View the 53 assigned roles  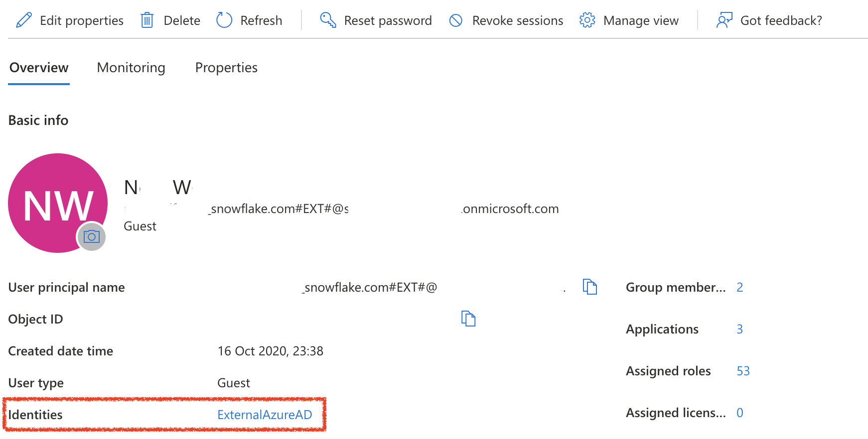pyautogui.click(x=743, y=371)
